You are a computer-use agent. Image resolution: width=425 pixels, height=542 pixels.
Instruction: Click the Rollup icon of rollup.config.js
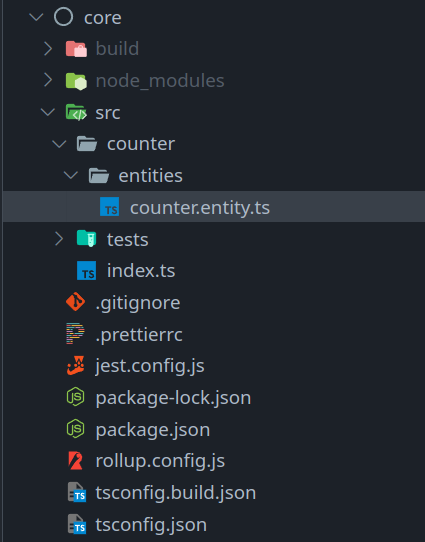pos(76,460)
